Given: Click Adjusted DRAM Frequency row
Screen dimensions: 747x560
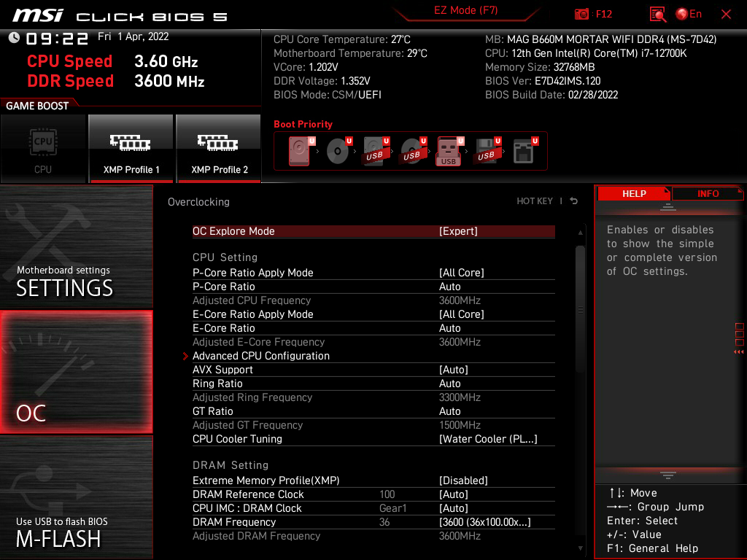Looking at the screenshot, I should click(x=373, y=536).
